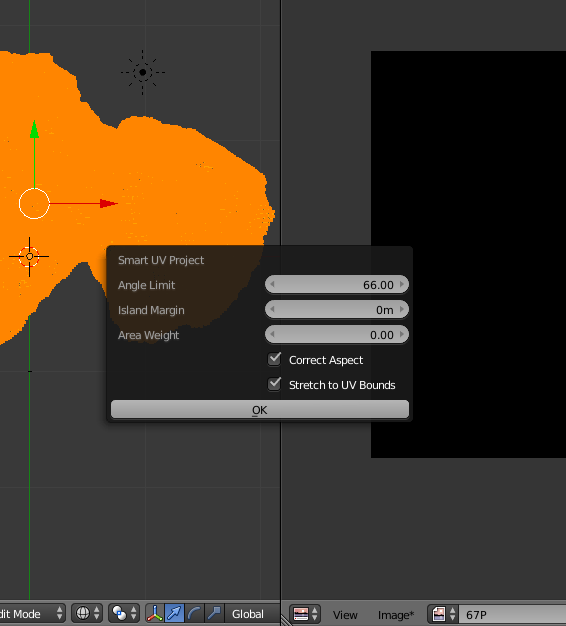Click the sun lamp object in viewport
This screenshot has height=626, width=566.
[142, 72]
